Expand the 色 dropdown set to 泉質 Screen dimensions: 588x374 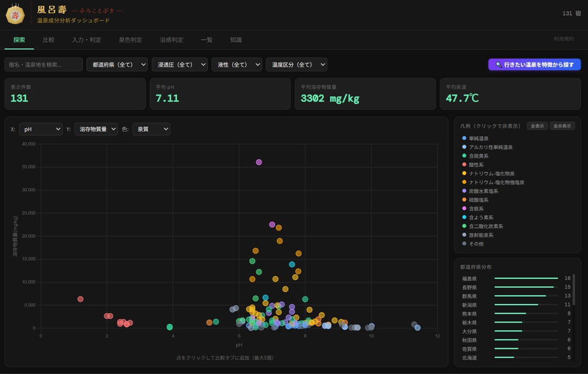pyautogui.click(x=151, y=129)
